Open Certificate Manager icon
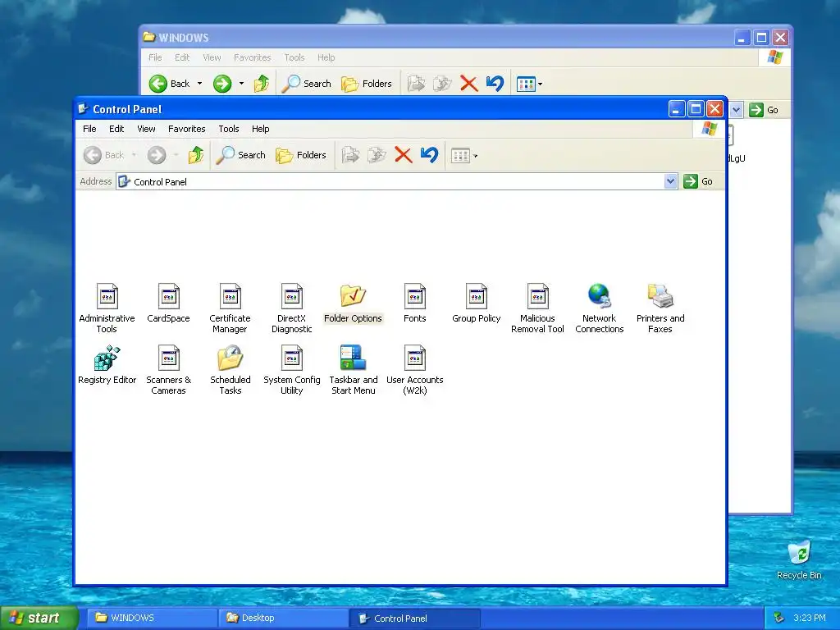840x630 pixels. click(230, 308)
